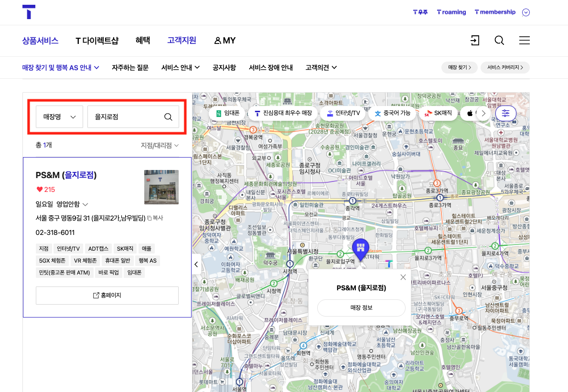Expand the 서비스 안내 dropdown
The image size is (568, 392).
point(181,67)
